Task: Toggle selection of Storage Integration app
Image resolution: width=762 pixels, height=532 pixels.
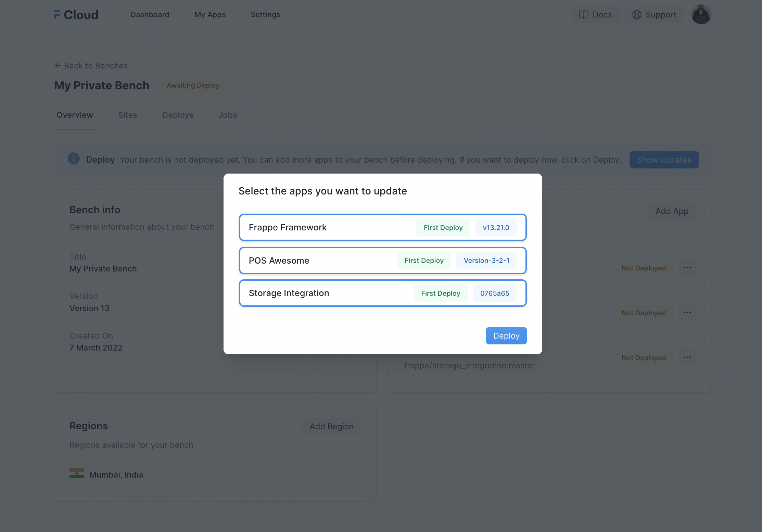Action: point(383,293)
